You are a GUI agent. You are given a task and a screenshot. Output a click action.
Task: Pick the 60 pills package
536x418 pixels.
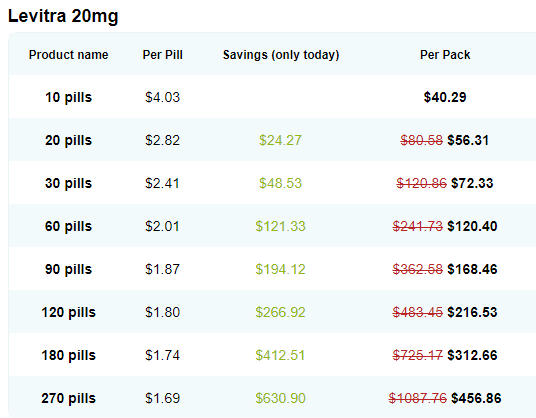pos(68,227)
